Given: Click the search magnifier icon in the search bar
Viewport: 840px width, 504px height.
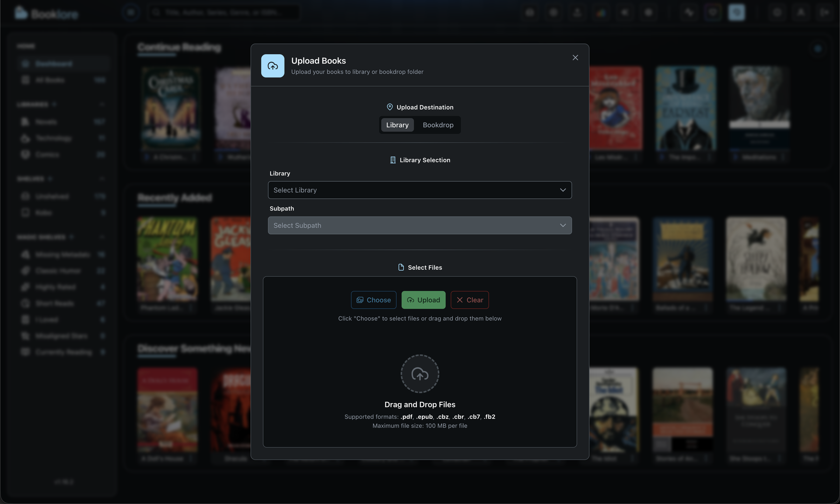Looking at the screenshot, I should tap(156, 12).
